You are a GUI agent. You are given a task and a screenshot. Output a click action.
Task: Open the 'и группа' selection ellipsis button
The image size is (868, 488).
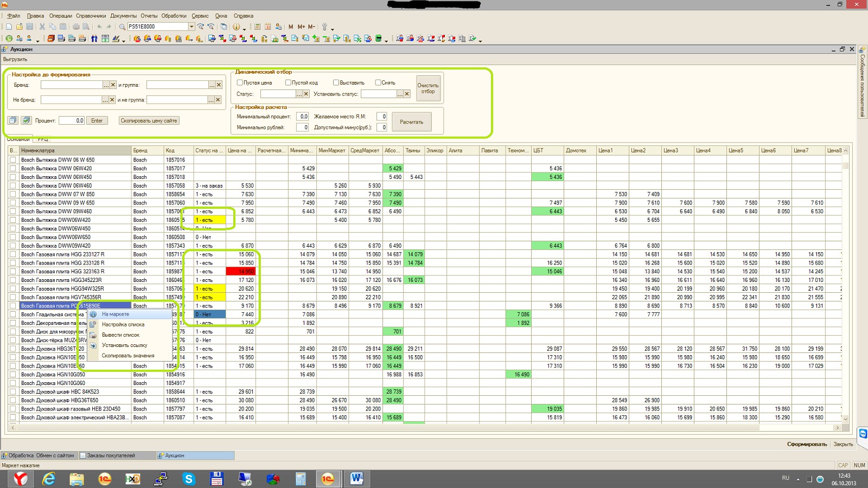coord(212,85)
